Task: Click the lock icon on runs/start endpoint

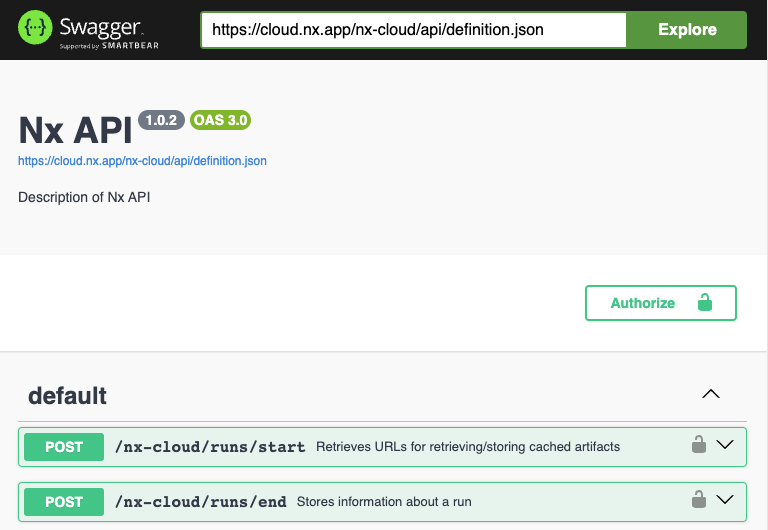Action: coord(699,445)
